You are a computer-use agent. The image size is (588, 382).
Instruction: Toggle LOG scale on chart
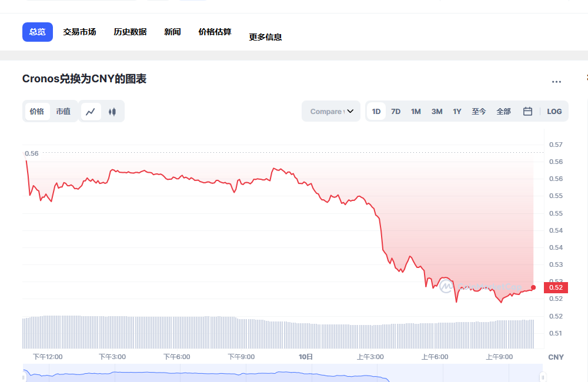(x=554, y=111)
